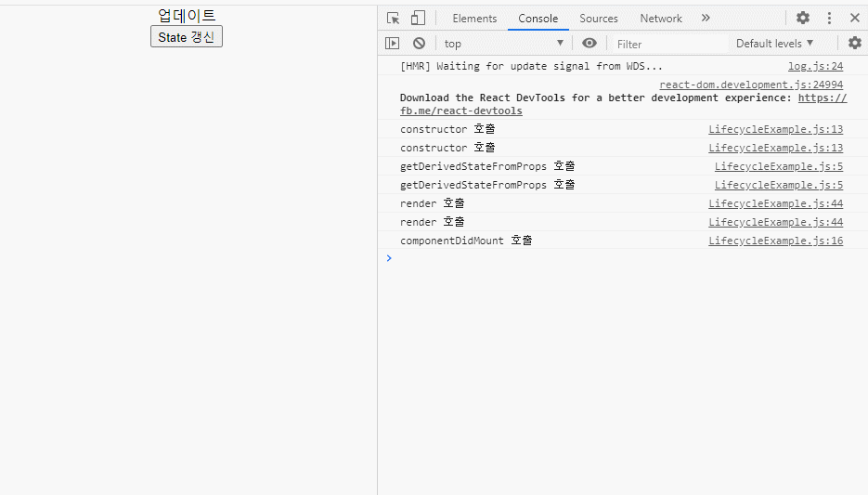
Task: Click the State 갱신 button
Action: (187, 36)
